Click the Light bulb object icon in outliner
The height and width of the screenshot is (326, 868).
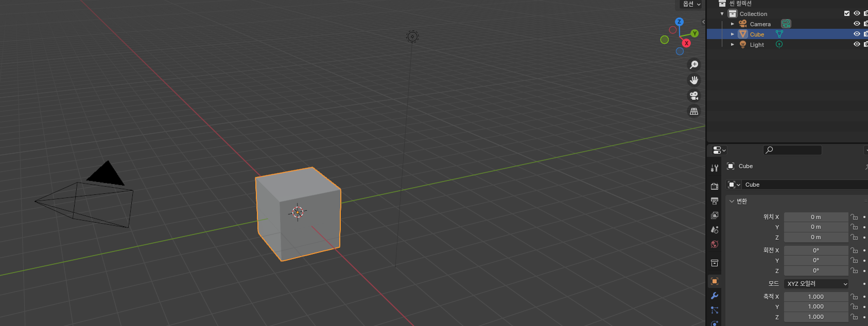(x=743, y=44)
